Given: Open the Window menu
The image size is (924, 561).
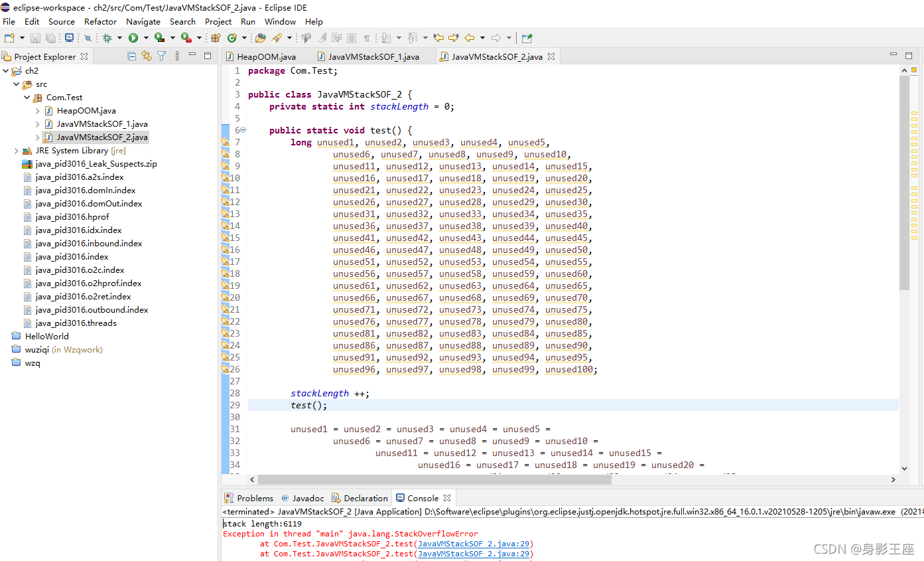Looking at the screenshot, I should (x=281, y=21).
